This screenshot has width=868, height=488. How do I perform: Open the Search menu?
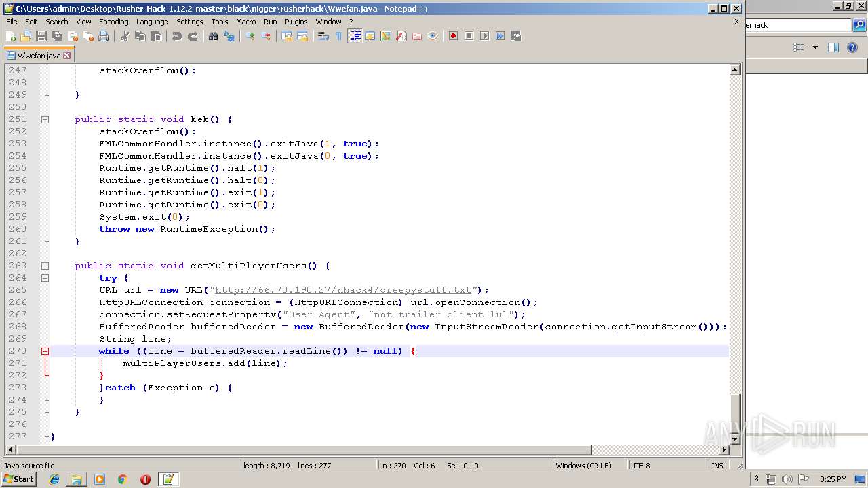pyautogui.click(x=56, y=22)
